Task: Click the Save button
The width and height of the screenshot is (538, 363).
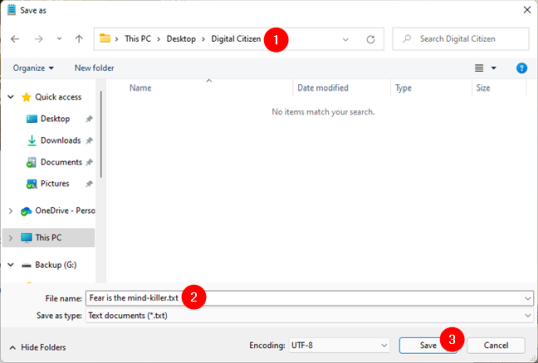Action: click(x=428, y=345)
